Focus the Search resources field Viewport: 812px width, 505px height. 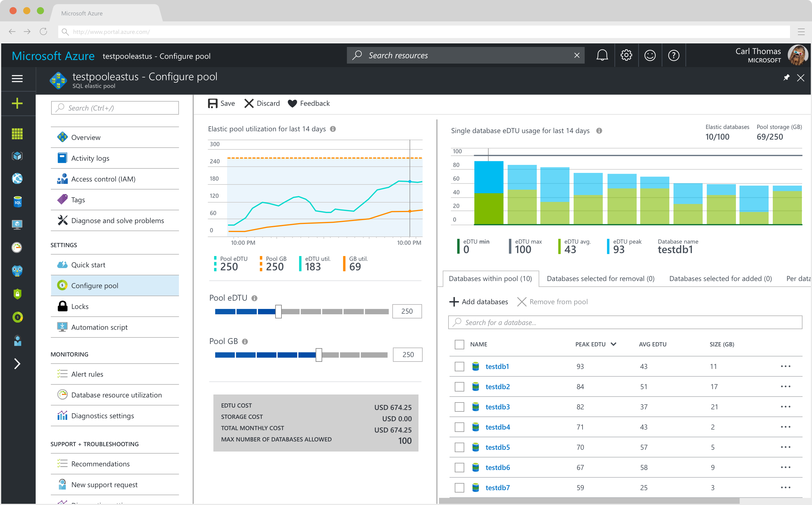(465, 55)
